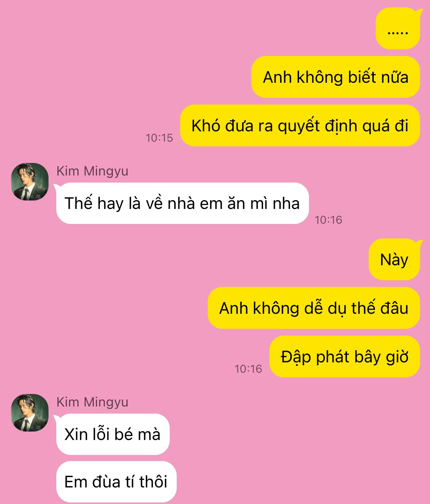Tap the 'Khó đưa ra quyết định quá đi' message
The width and height of the screenshot is (430, 504).
click(300, 125)
